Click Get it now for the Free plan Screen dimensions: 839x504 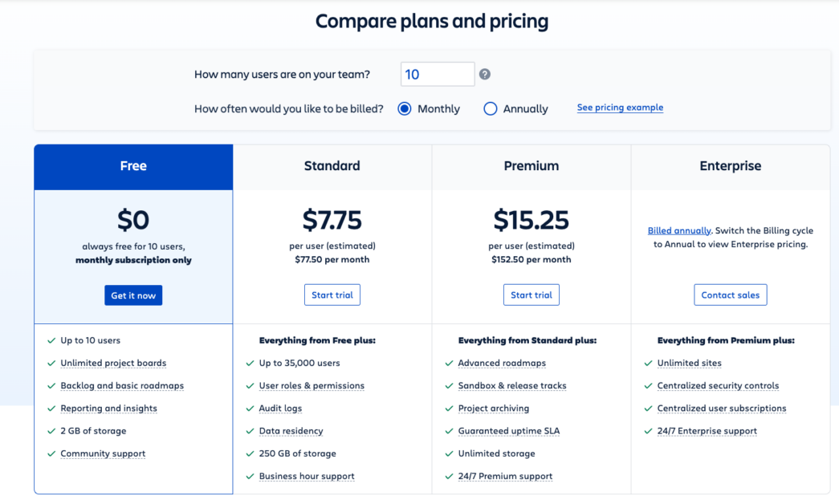point(133,295)
